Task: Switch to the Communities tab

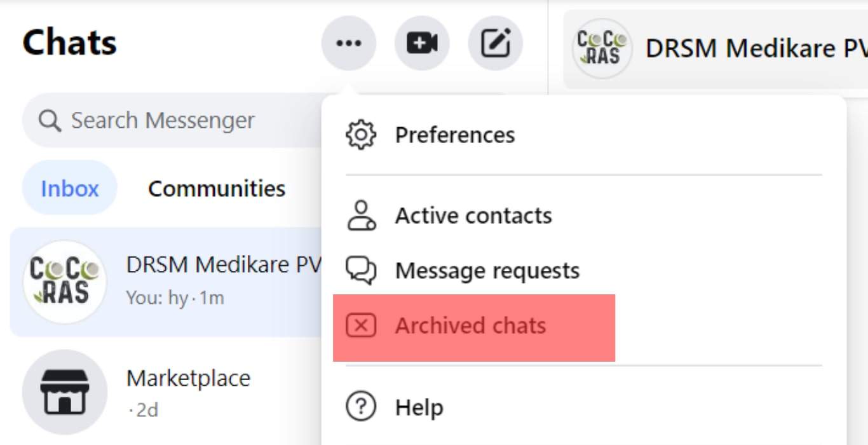Action: tap(216, 188)
